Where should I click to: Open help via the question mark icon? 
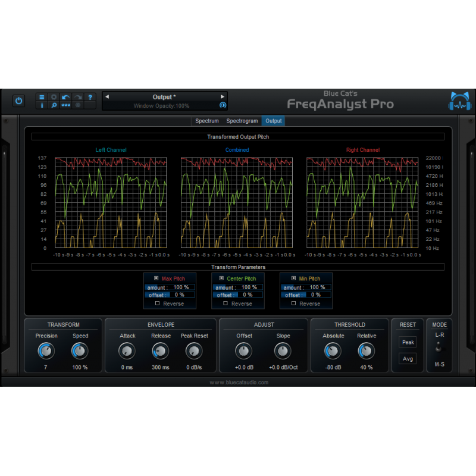coord(90,98)
